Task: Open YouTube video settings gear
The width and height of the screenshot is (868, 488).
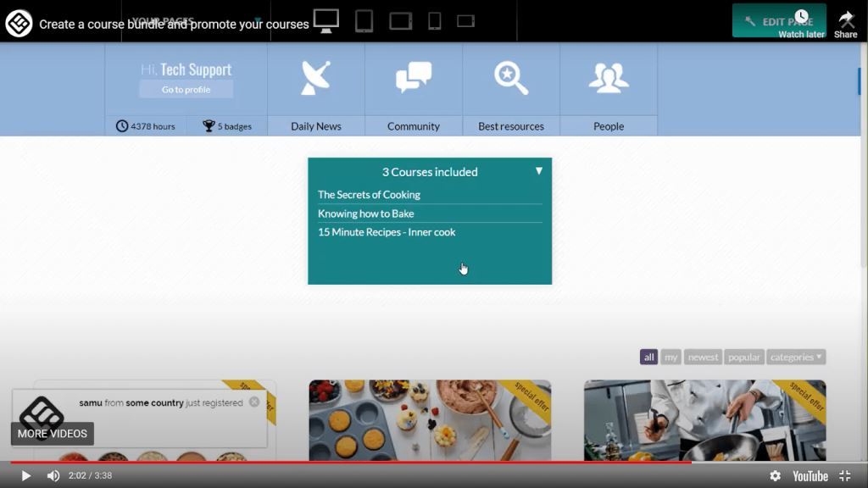Action: click(x=775, y=476)
